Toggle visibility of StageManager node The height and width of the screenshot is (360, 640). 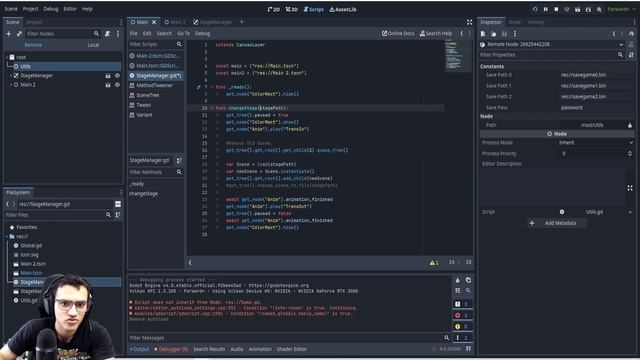[117, 76]
